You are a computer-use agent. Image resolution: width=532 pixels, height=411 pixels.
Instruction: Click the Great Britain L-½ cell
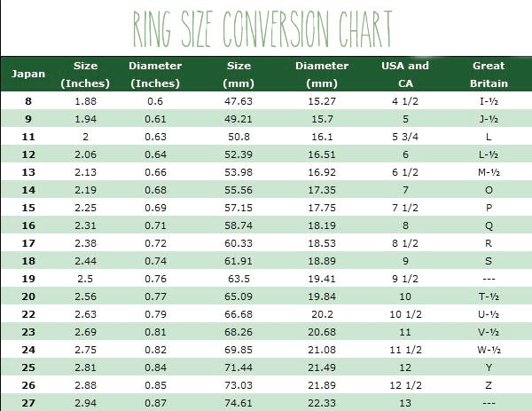tap(489, 154)
